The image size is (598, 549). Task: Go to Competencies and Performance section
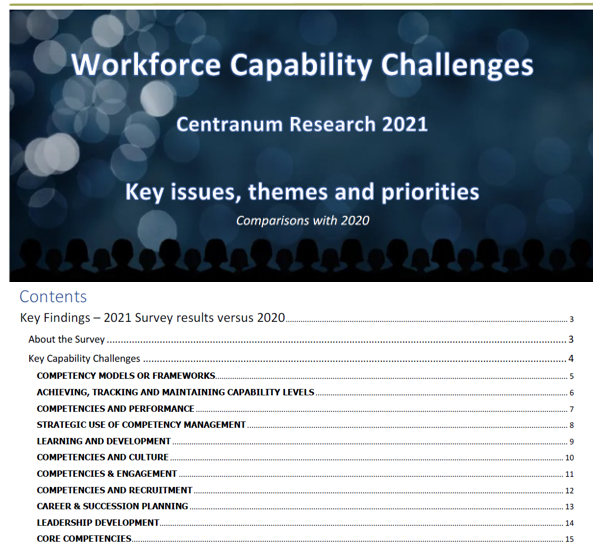pos(305,409)
